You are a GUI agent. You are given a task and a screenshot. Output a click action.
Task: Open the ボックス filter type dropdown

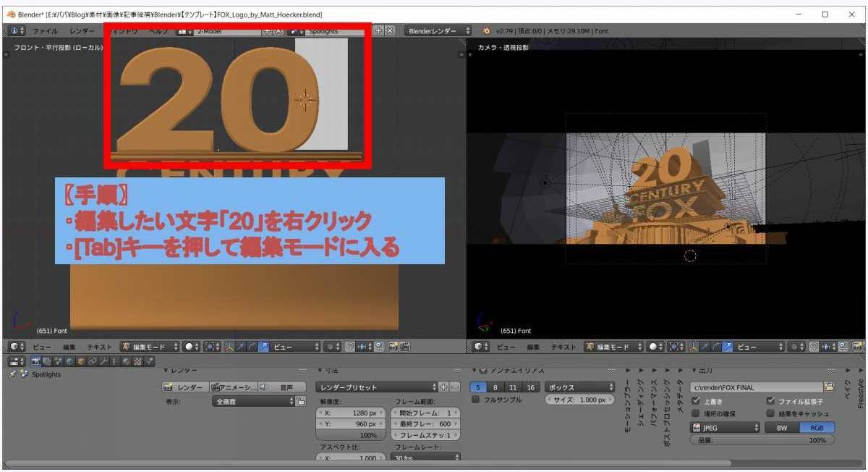point(579,387)
